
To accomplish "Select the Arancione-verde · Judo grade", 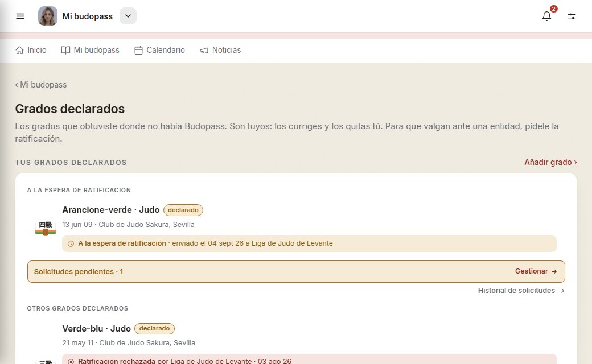I will (x=111, y=210).
